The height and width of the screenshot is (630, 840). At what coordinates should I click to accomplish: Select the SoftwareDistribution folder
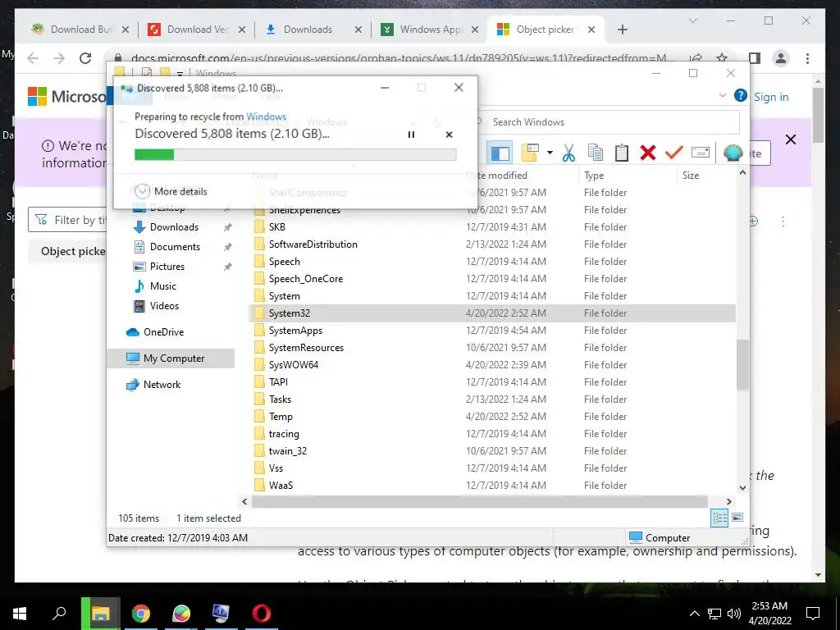[313, 244]
